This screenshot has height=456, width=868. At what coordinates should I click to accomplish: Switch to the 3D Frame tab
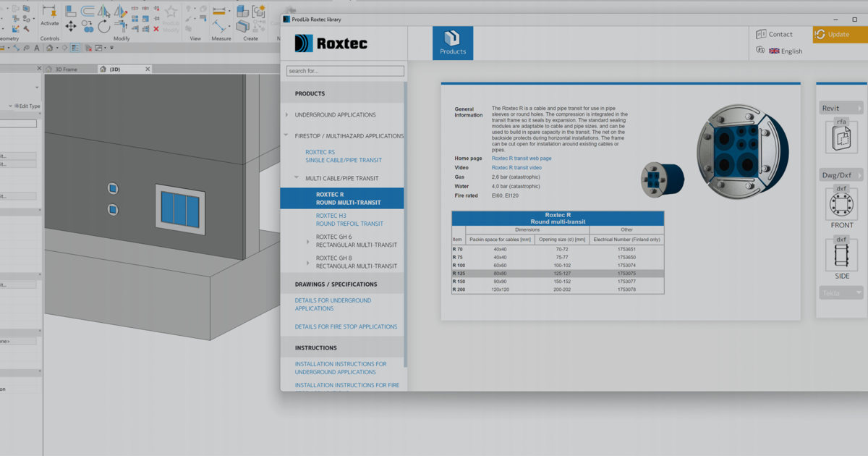(x=66, y=69)
